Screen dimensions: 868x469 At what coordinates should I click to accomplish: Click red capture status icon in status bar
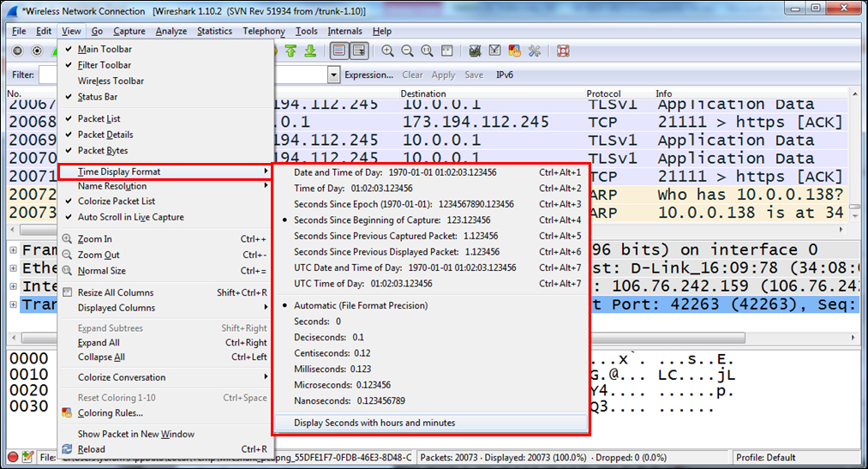click(x=13, y=457)
